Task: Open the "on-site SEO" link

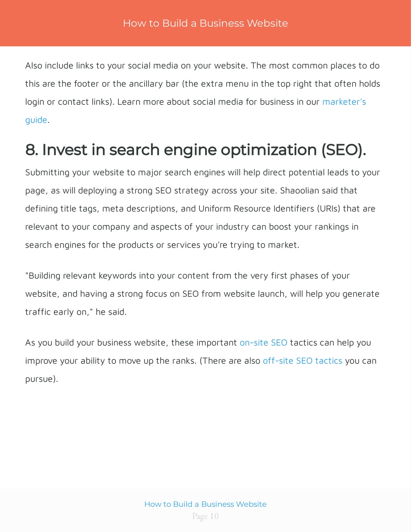Action: (x=263, y=343)
